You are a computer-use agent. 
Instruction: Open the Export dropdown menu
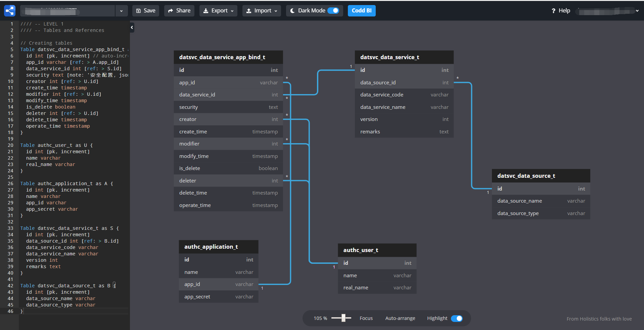pos(218,11)
